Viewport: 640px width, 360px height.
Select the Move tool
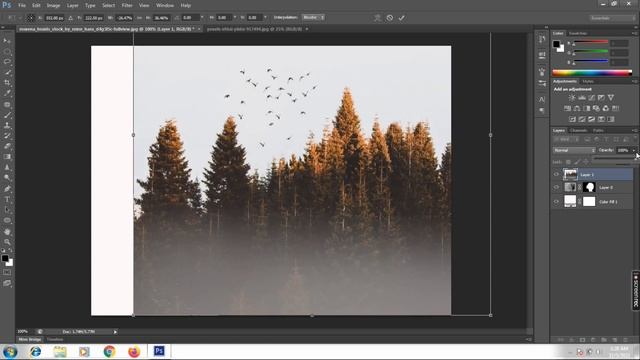tap(7, 41)
